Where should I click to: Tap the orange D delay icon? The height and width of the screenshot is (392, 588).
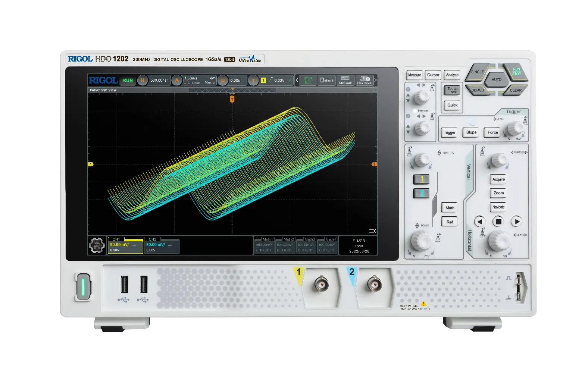tap(223, 80)
